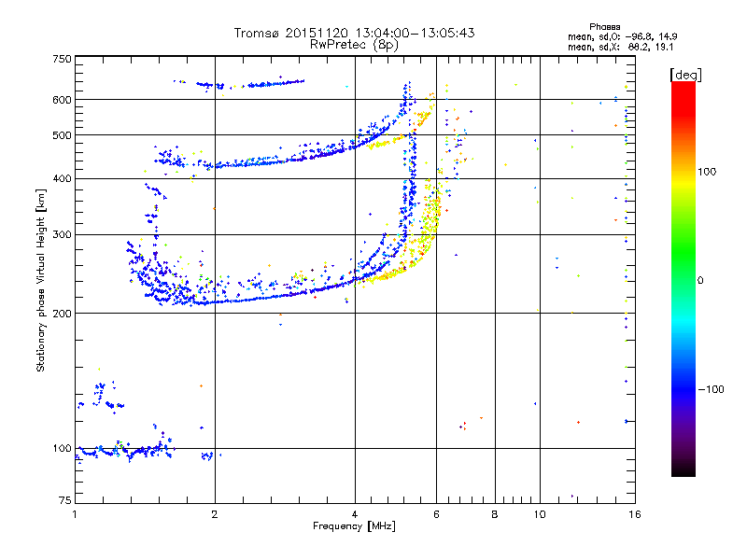Click the y-axis tick label '100'

coord(62,449)
